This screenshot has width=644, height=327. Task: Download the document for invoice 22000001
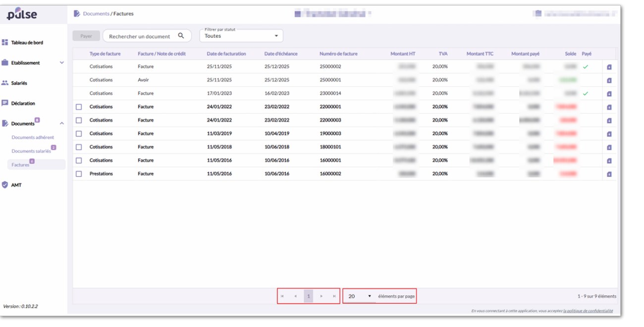point(609,107)
